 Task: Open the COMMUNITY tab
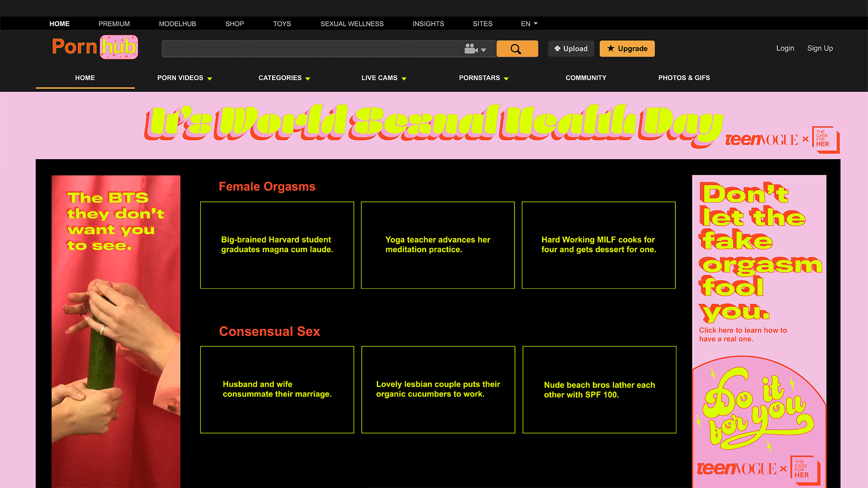(x=586, y=78)
